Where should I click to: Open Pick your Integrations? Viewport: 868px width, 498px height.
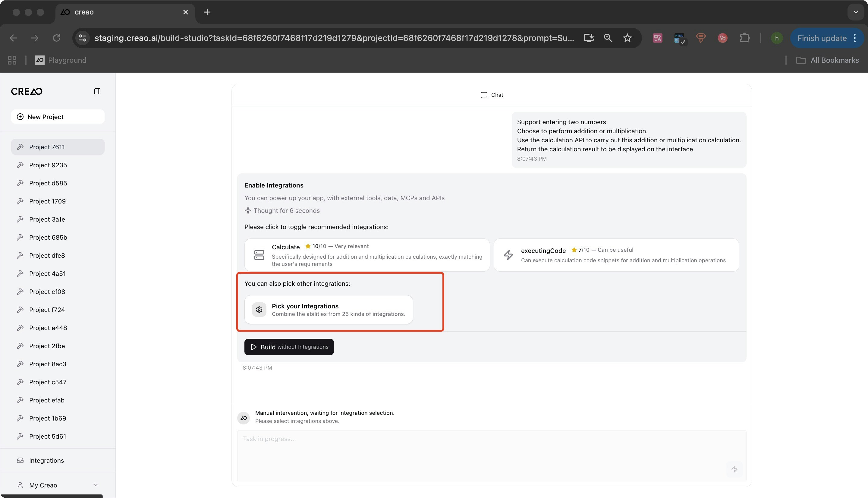click(328, 309)
